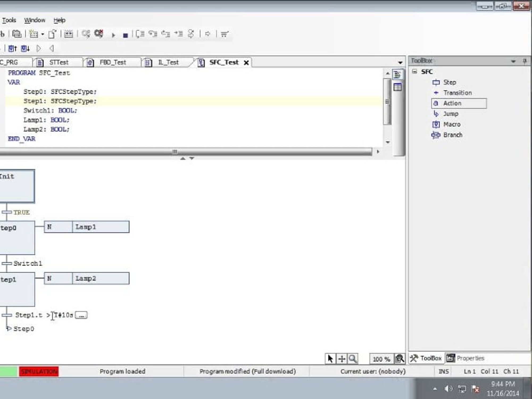Stop the program with the square icon
The image size is (532, 399).
tap(126, 35)
